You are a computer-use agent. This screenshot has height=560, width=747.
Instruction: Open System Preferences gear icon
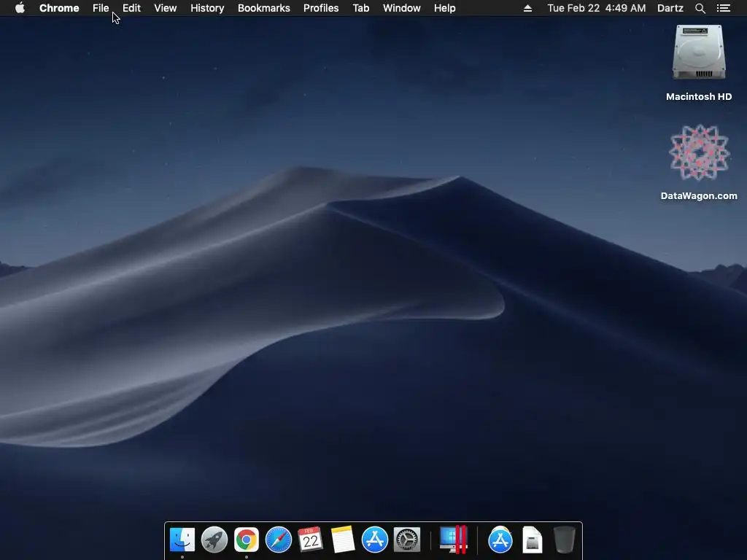(407, 540)
